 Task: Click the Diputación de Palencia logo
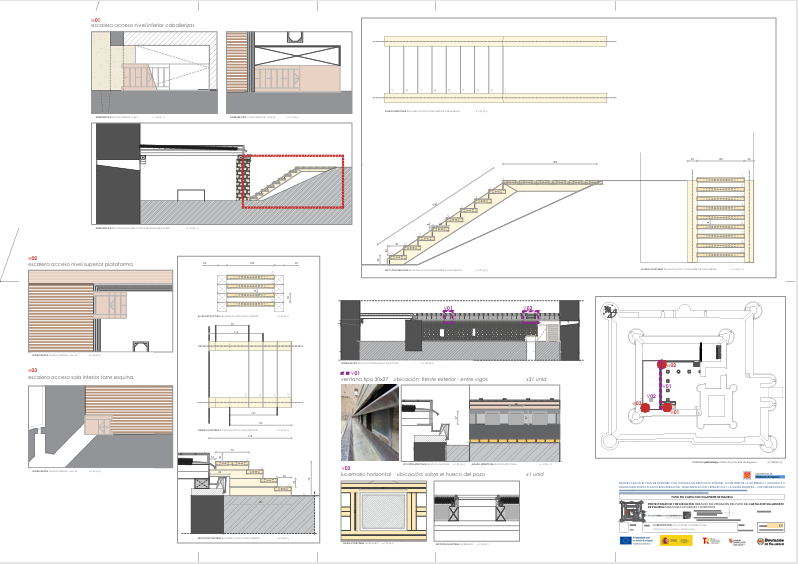coord(769,541)
